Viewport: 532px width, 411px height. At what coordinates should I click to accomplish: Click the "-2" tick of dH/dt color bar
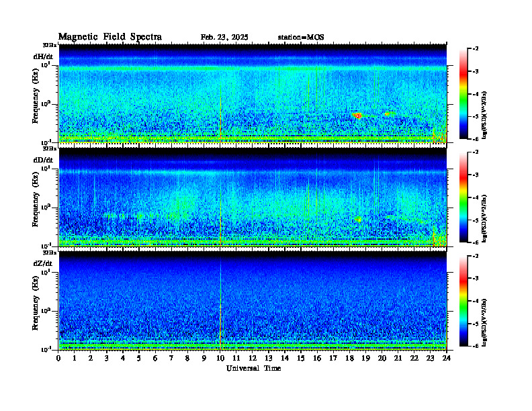pyautogui.click(x=476, y=49)
